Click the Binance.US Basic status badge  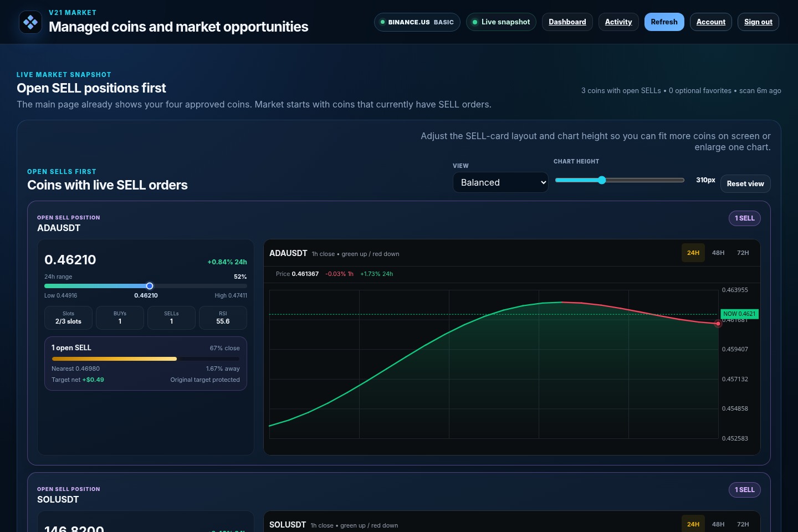(417, 22)
